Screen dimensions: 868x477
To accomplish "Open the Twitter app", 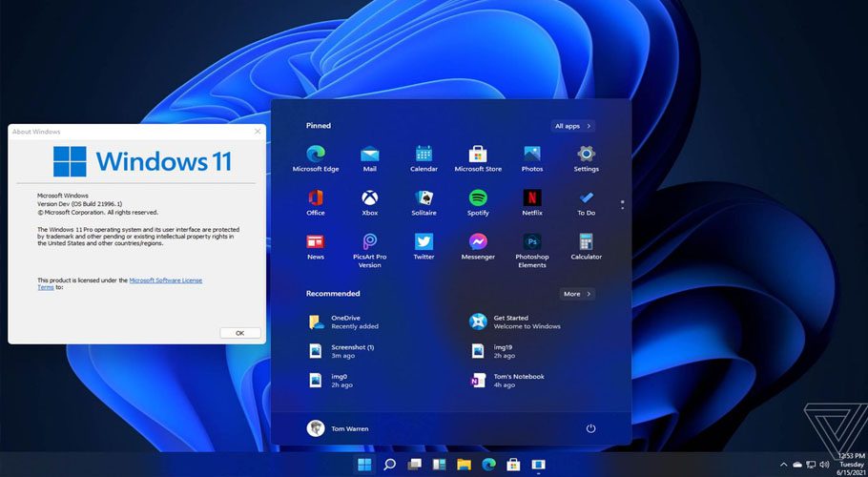I will tap(424, 246).
